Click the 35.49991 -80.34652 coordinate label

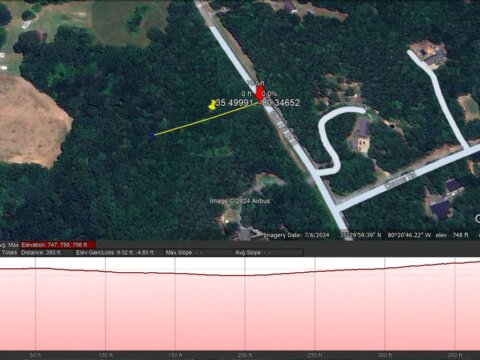(258, 103)
